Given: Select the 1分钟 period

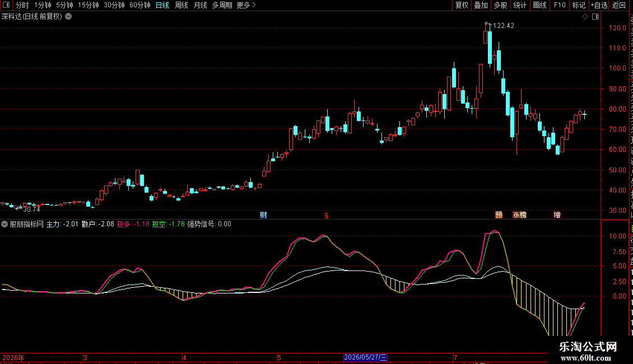Looking at the screenshot, I should pos(43,5).
